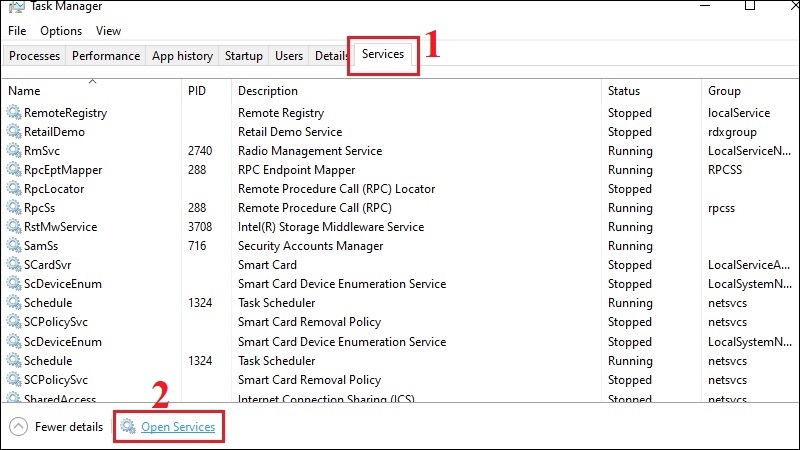Click the localService group cell

[739, 113]
